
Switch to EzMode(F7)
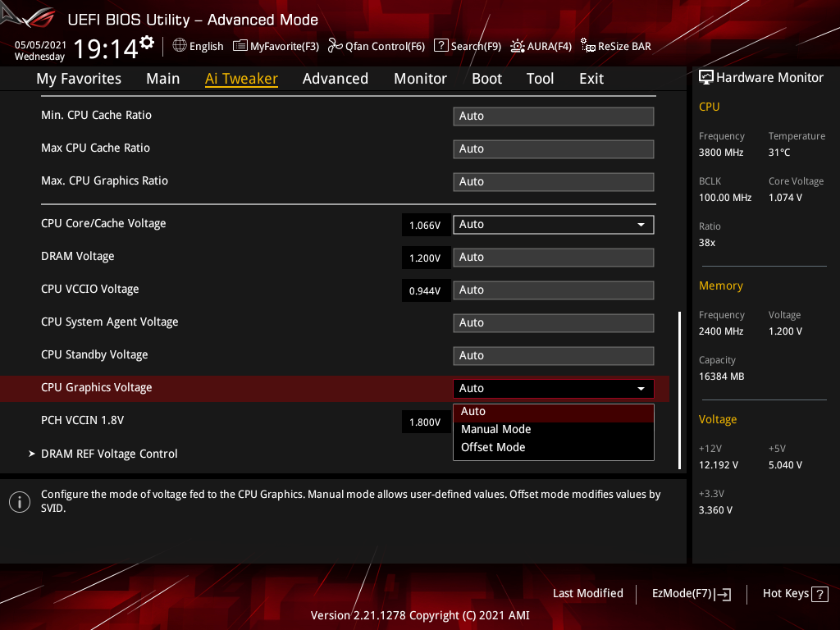[x=682, y=594]
